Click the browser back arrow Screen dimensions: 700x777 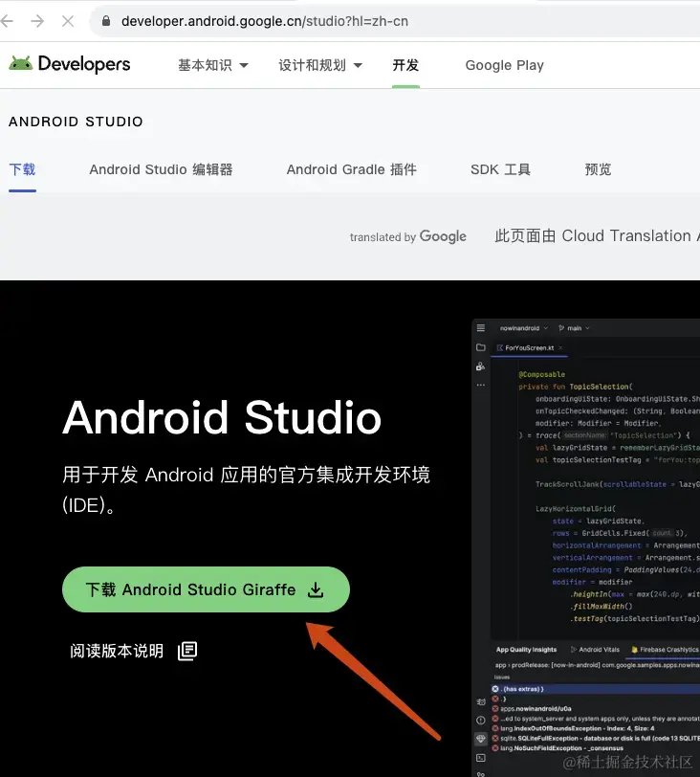click(x=7, y=21)
